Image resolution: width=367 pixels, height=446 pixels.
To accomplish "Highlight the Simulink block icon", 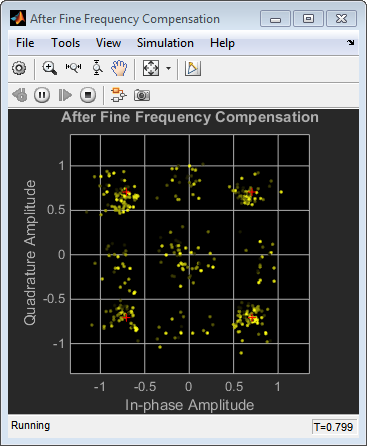I will click(119, 95).
